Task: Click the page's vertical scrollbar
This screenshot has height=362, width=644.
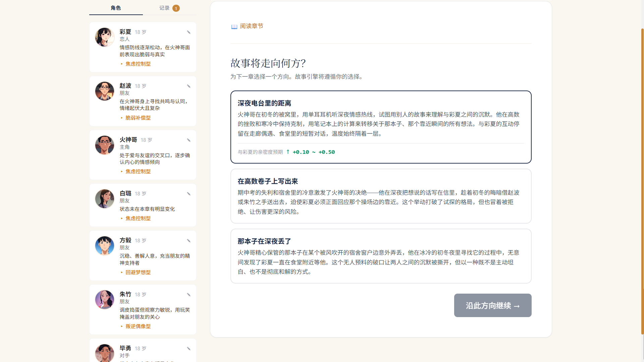Action: [x=642, y=181]
